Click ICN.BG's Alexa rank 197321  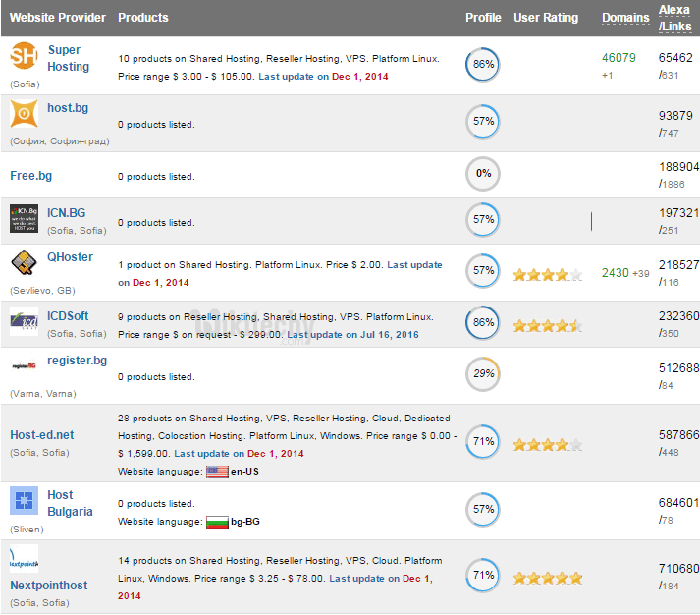[678, 213]
